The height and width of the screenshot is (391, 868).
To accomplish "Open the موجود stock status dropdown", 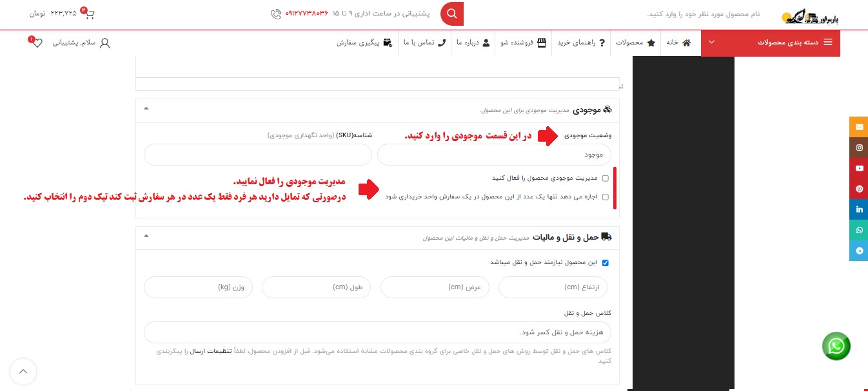I will coord(494,155).
